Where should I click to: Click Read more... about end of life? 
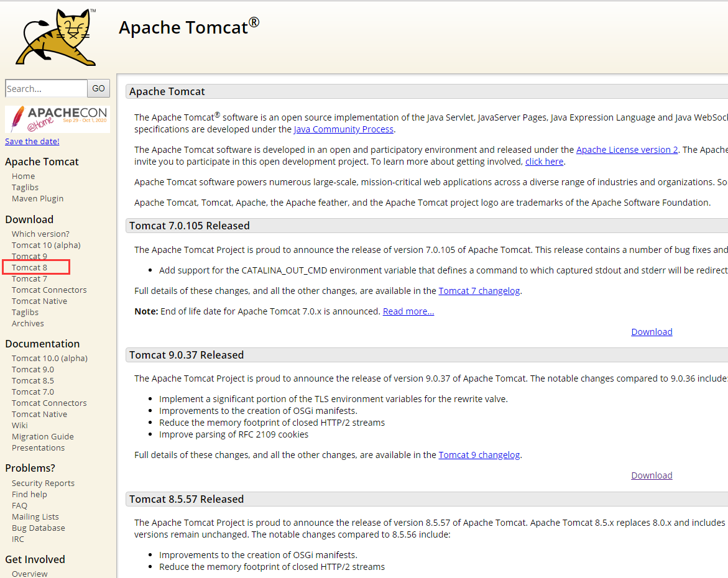coord(408,311)
